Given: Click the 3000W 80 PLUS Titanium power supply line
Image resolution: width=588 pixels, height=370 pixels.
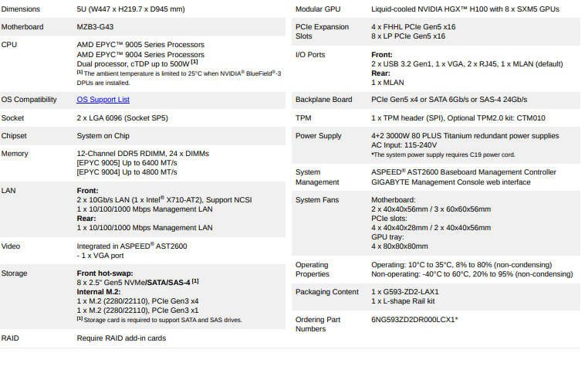Looking at the screenshot, I should click(x=465, y=136).
